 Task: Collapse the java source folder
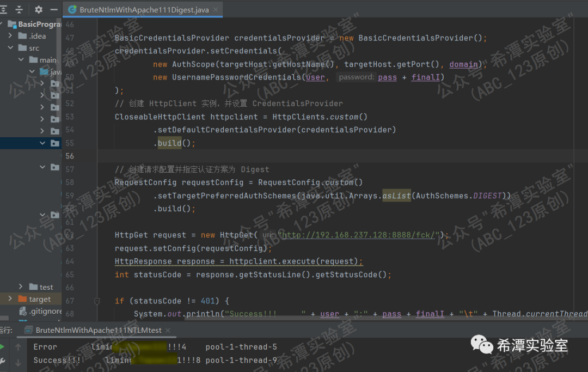[x=32, y=72]
